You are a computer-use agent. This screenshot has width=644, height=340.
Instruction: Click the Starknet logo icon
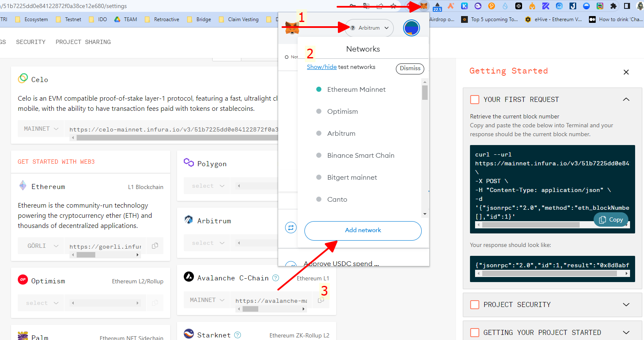(189, 334)
